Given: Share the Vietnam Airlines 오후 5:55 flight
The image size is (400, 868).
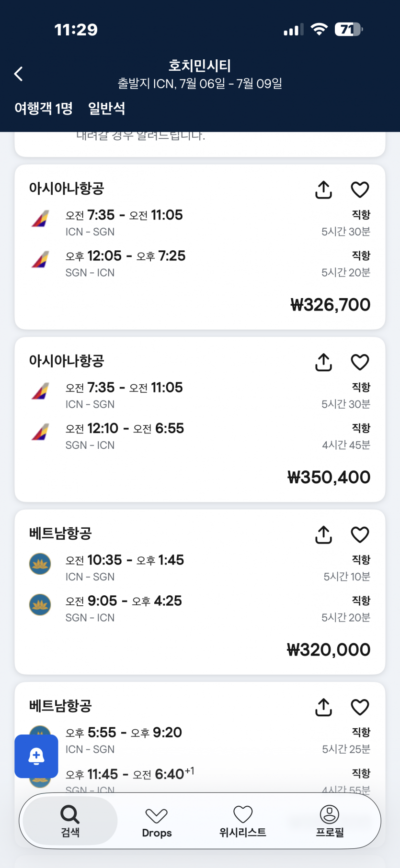Looking at the screenshot, I should (323, 707).
